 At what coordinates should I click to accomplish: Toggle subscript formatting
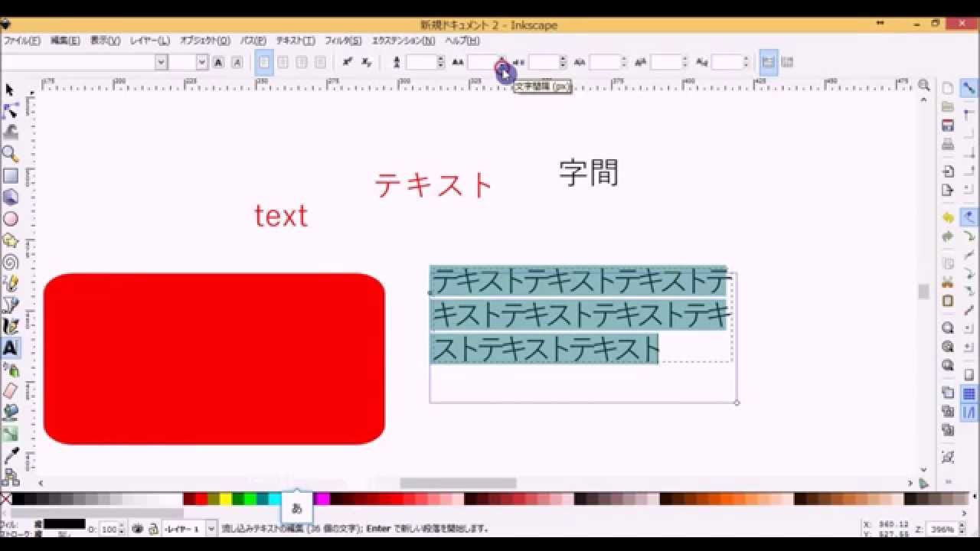pos(367,63)
